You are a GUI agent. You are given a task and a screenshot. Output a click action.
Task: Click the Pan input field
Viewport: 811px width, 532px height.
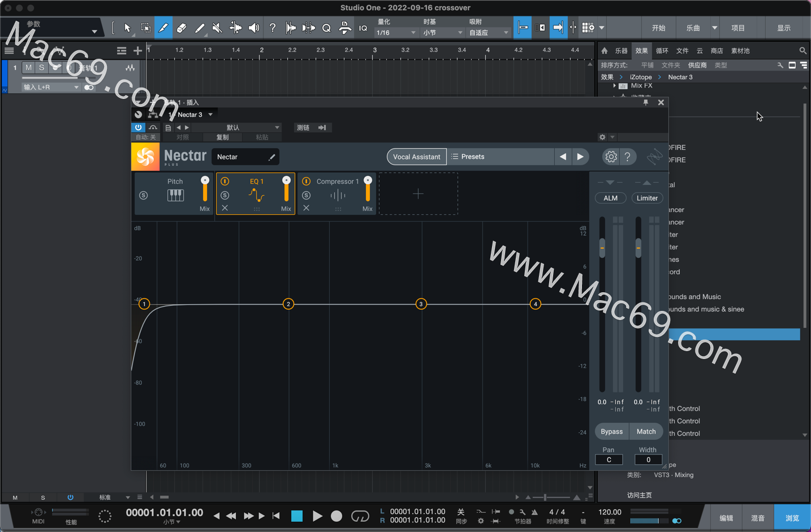(x=609, y=460)
